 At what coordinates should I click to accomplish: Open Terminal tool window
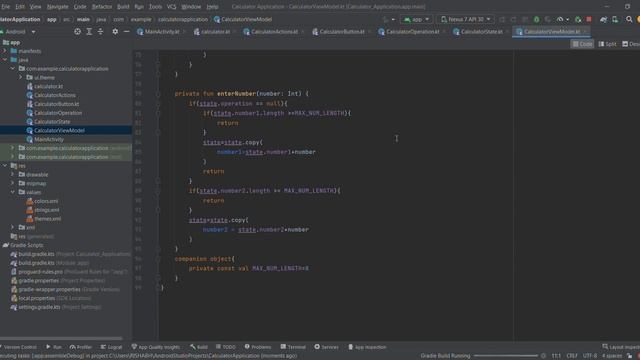(x=293, y=347)
